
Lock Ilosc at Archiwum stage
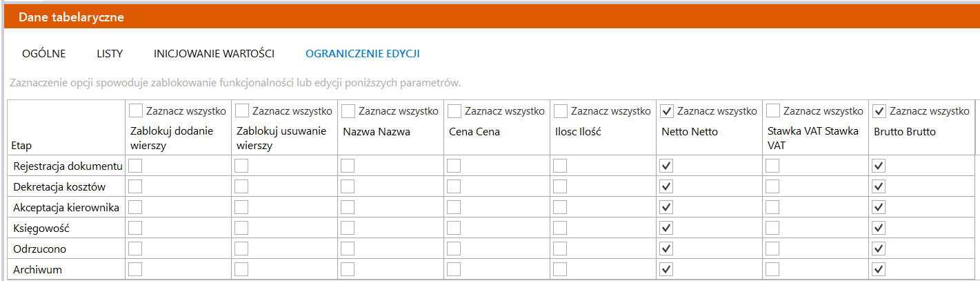click(561, 269)
